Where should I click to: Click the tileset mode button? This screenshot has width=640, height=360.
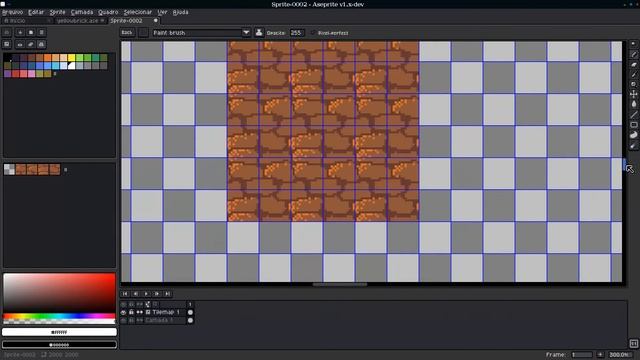tap(7, 44)
